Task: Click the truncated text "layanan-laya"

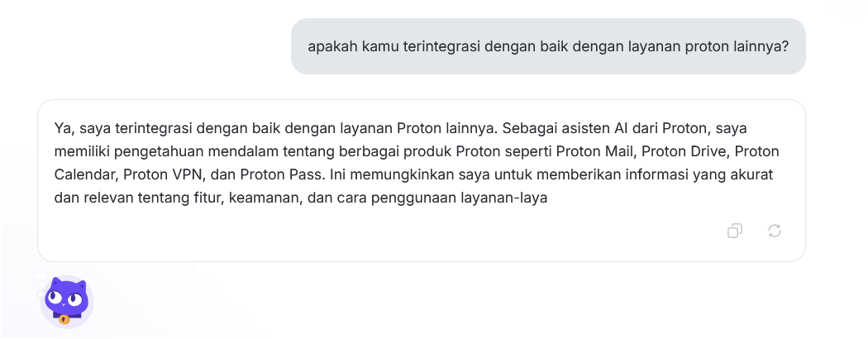Action: coord(504,198)
